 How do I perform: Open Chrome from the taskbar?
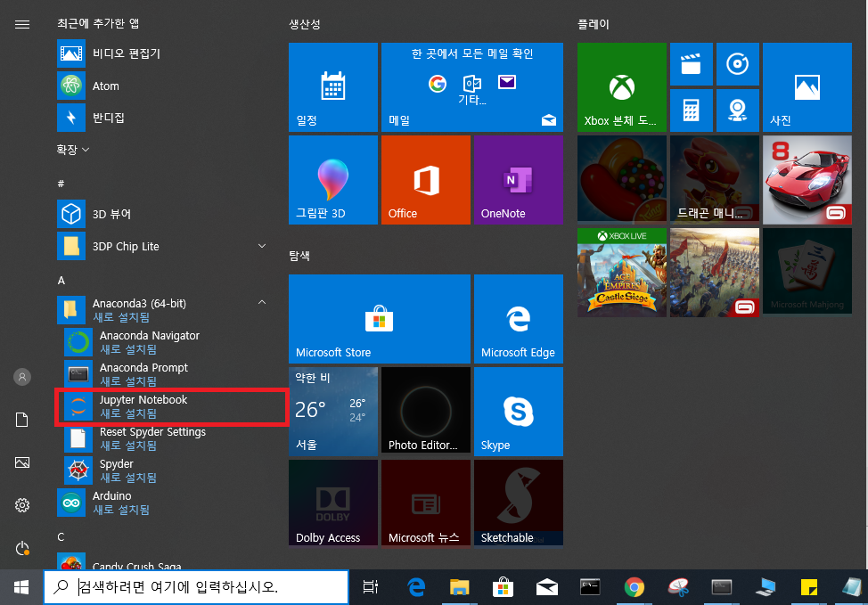coord(634,586)
